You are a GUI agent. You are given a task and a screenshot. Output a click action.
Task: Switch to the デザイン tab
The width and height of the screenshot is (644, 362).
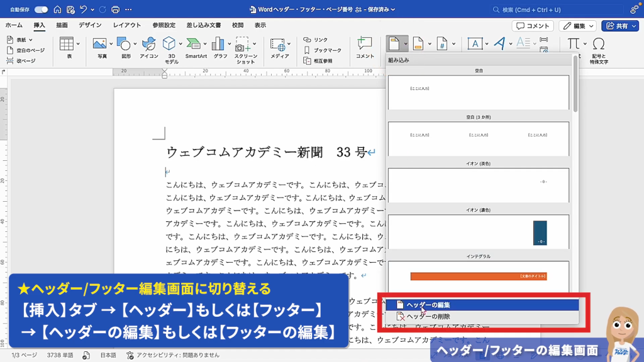click(x=90, y=25)
